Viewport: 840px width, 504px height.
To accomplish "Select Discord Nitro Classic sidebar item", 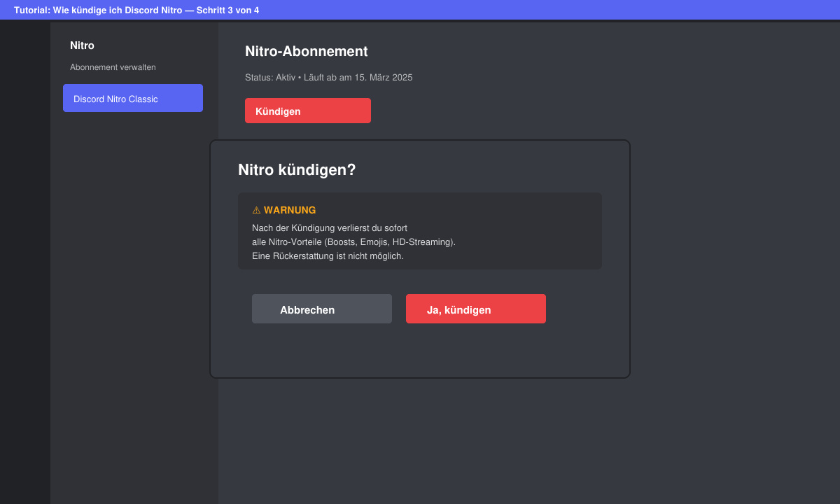I will pyautogui.click(x=133, y=98).
